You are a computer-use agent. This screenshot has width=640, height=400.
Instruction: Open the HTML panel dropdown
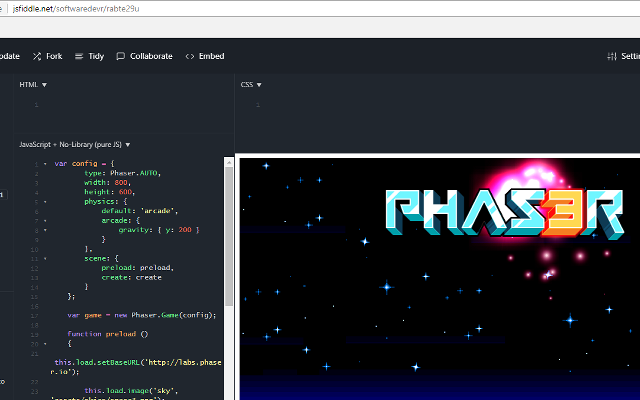click(33, 84)
